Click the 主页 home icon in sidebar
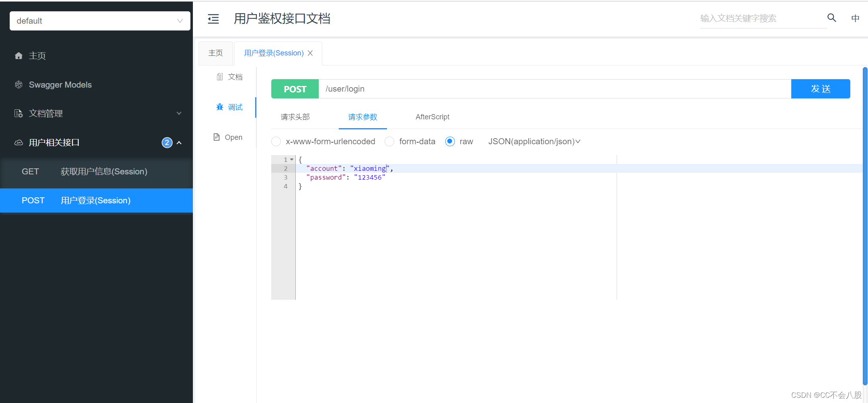 tap(18, 56)
